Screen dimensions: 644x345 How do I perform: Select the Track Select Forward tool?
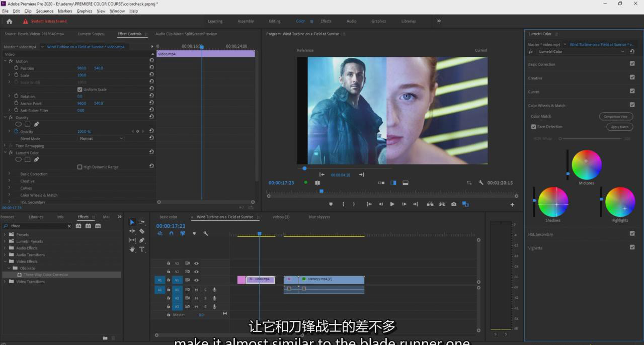tap(142, 222)
